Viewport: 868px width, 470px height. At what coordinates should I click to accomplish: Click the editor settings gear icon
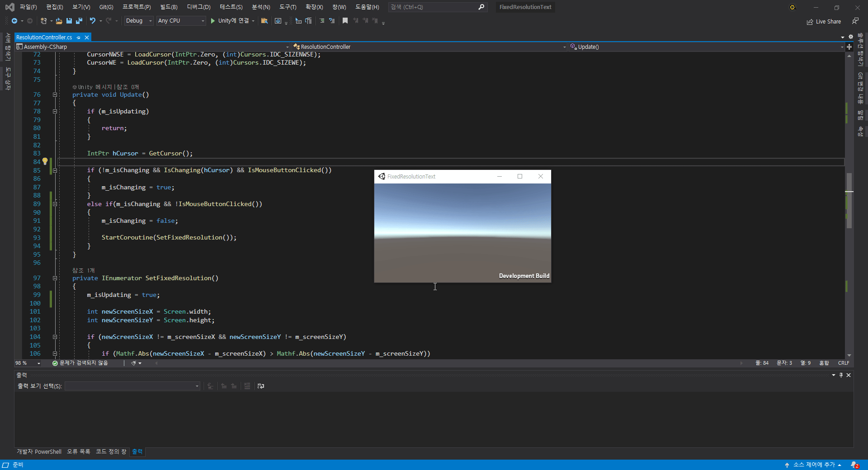[850, 37]
